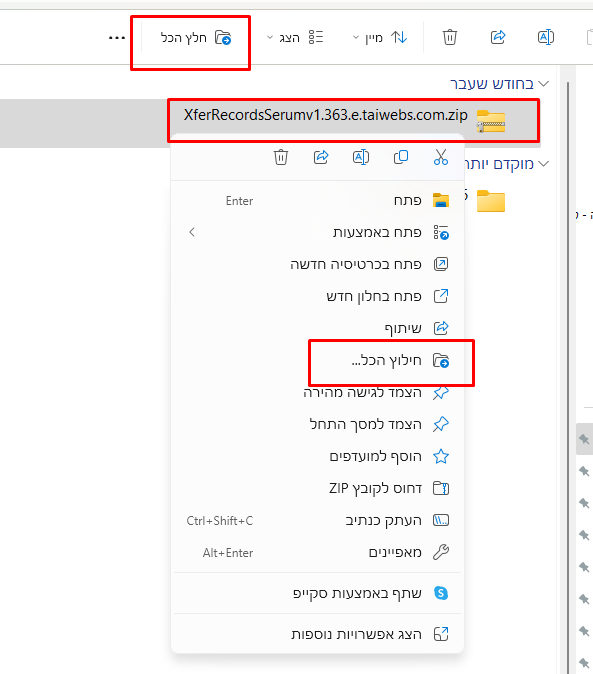Select the yellow folder under 'מוקדם יותר'
The height and width of the screenshot is (674, 593).
pos(491,201)
